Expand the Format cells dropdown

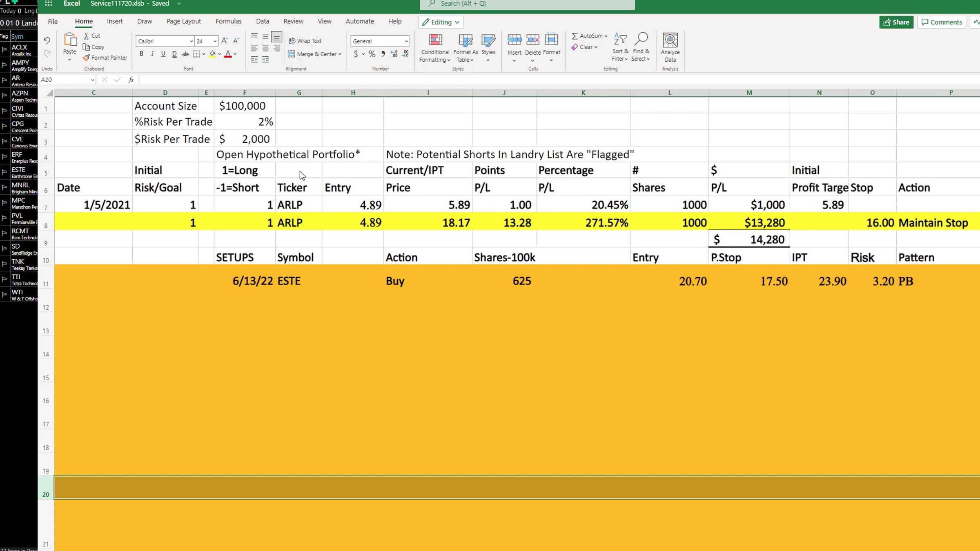click(551, 60)
